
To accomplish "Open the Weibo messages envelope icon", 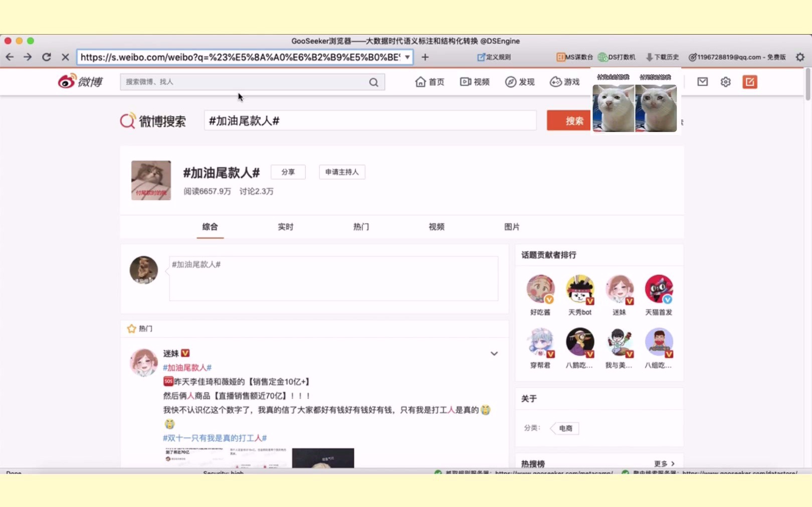I will pyautogui.click(x=703, y=82).
